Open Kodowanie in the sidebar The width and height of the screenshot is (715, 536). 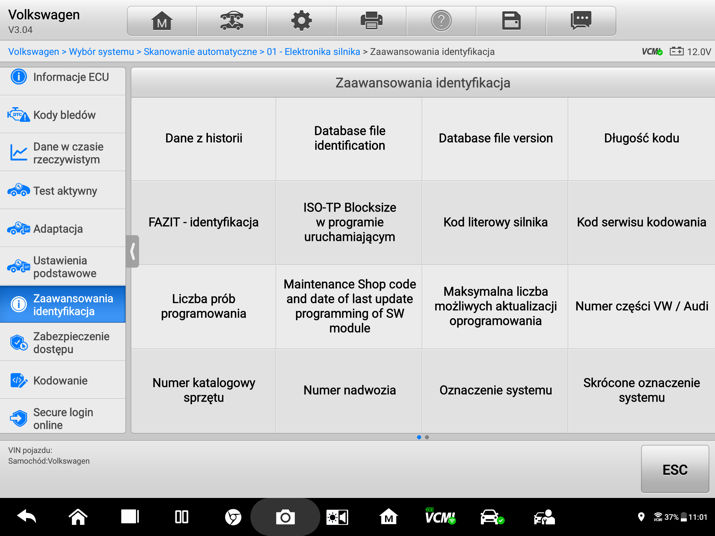[x=62, y=380]
